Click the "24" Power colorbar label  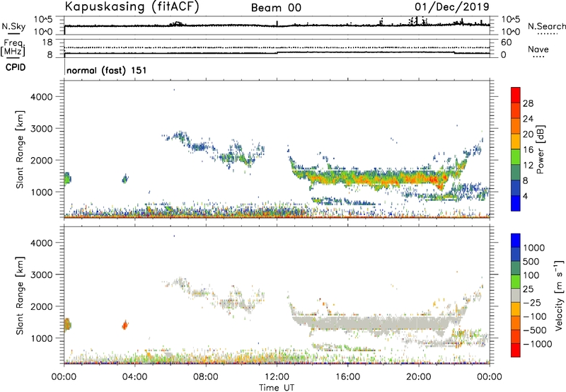pyautogui.click(x=528, y=119)
